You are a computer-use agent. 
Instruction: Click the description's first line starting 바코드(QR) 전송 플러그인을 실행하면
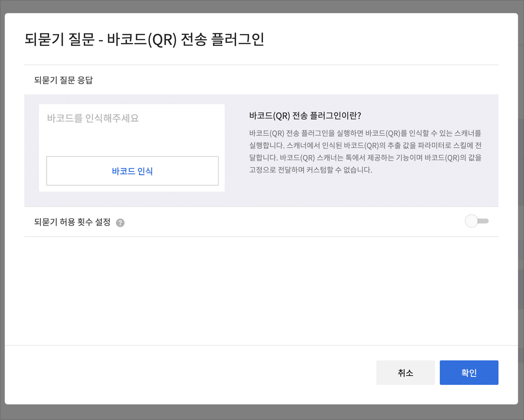365,134
